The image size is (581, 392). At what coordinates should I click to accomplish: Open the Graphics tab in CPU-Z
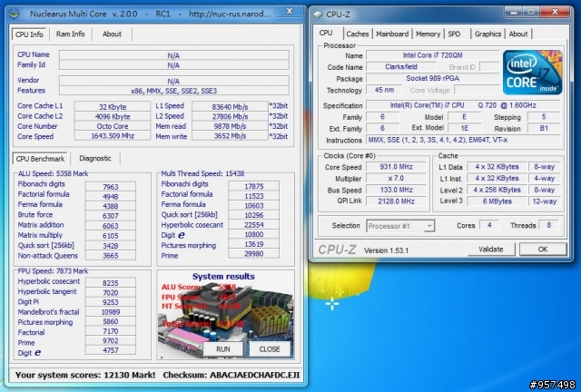(487, 34)
